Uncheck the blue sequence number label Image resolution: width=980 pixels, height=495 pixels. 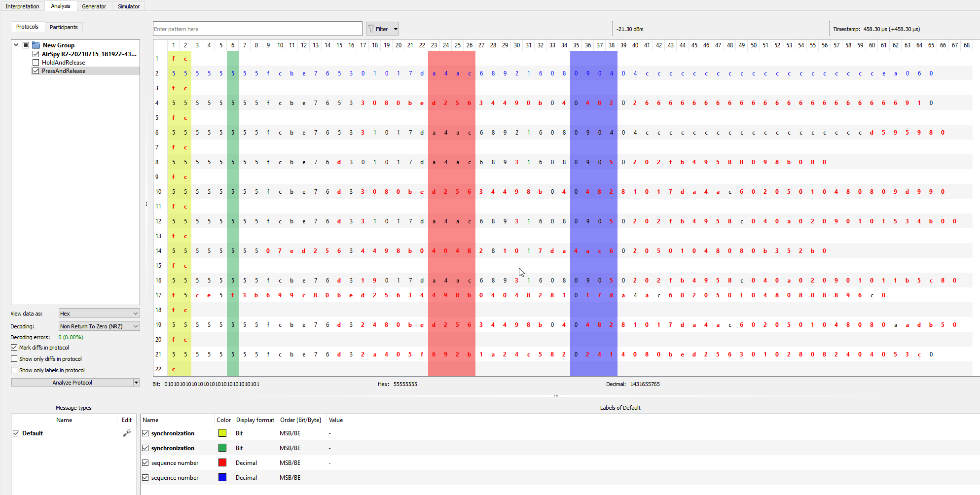click(x=145, y=478)
